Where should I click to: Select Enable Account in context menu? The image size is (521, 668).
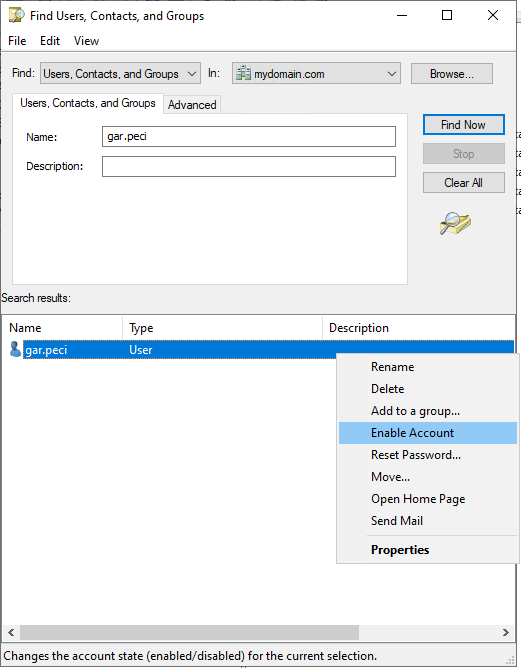(x=428, y=433)
